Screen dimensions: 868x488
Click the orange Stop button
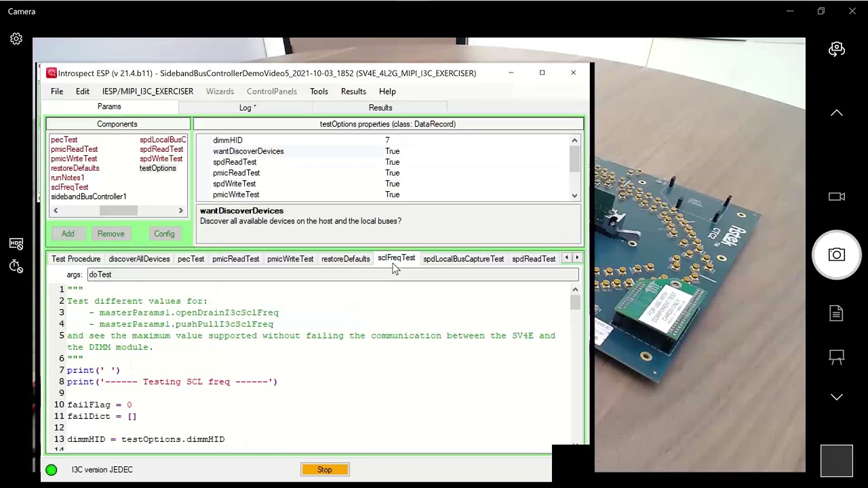[x=325, y=470]
